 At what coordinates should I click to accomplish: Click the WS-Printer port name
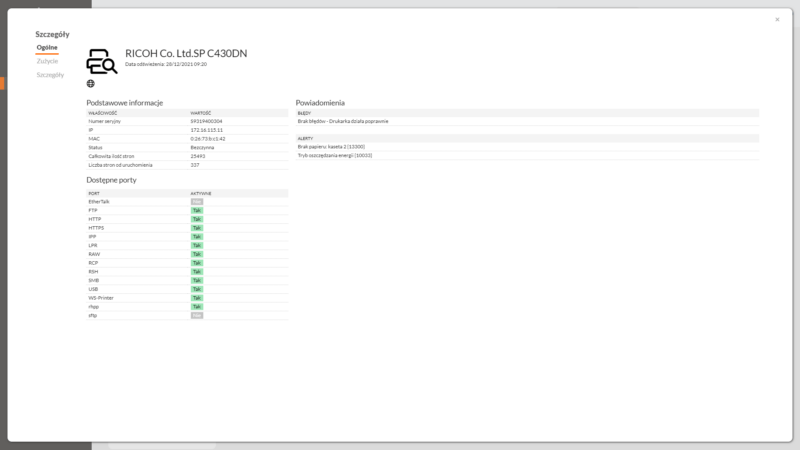[101, 298]
